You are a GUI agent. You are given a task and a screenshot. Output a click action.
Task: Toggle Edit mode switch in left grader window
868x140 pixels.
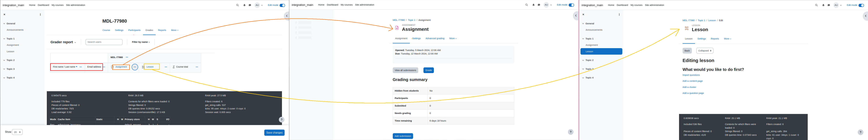click(282, 5)
